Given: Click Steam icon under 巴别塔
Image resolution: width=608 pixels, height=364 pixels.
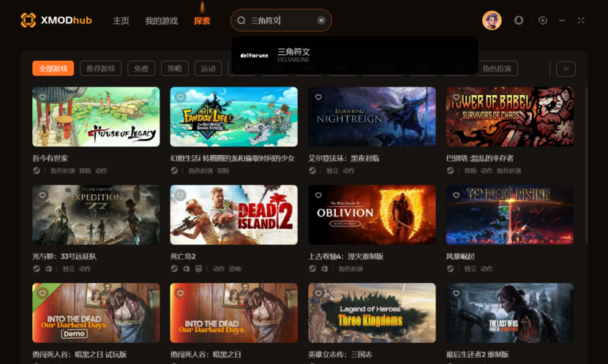Looking at the screenshot, I should tap(450, 170).
